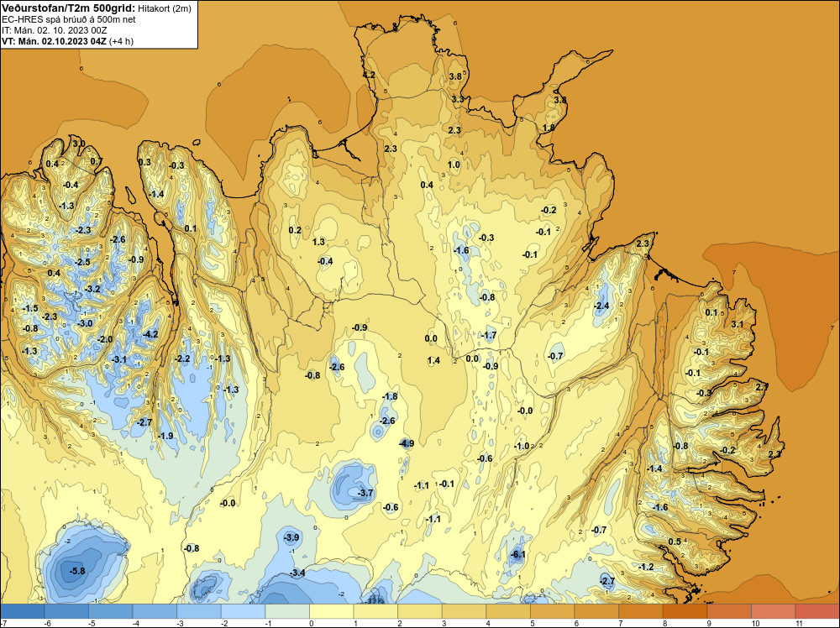Click the legend swatch between 0 and 1
The image size is (840, 628).
pyautogui.click(x=332, y=611)
